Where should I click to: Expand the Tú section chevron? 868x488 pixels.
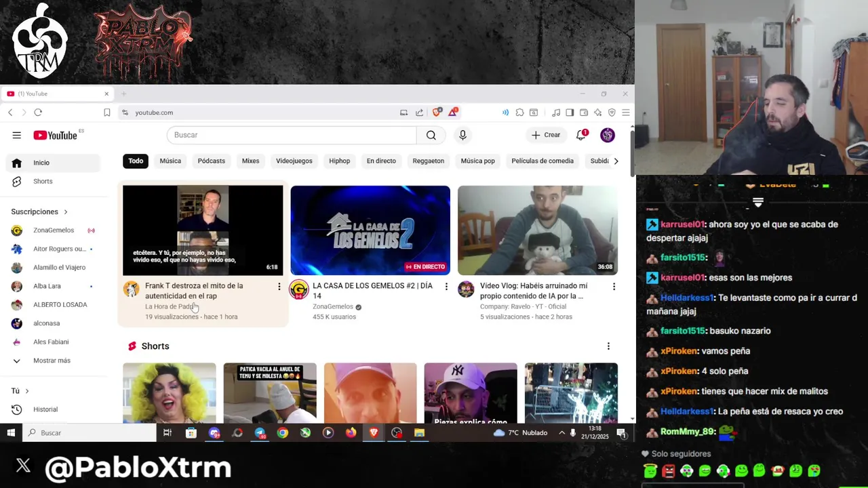pos(27,391)
